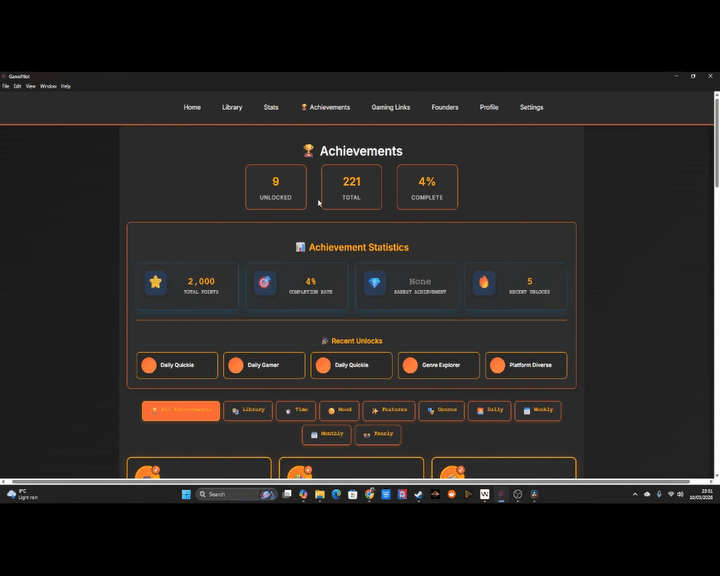Screen dimensions: 720x576
Task: Click the star icon for Total Points
Action: [155, 283]
